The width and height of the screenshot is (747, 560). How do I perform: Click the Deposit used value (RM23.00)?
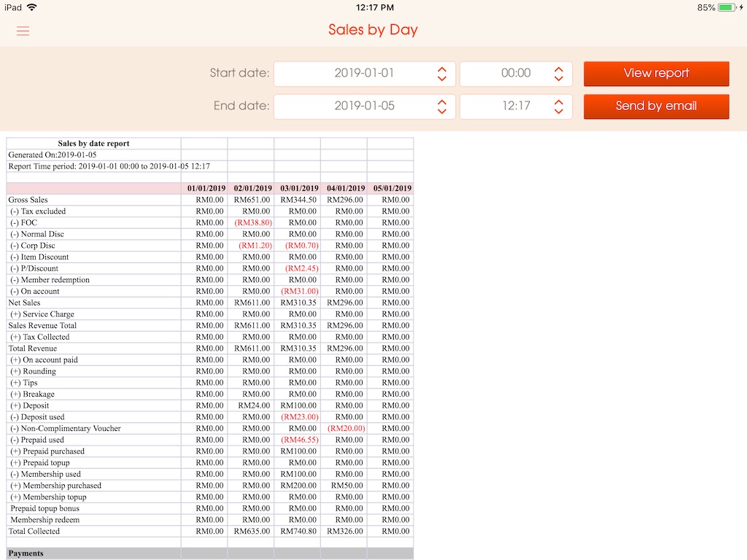300,417
